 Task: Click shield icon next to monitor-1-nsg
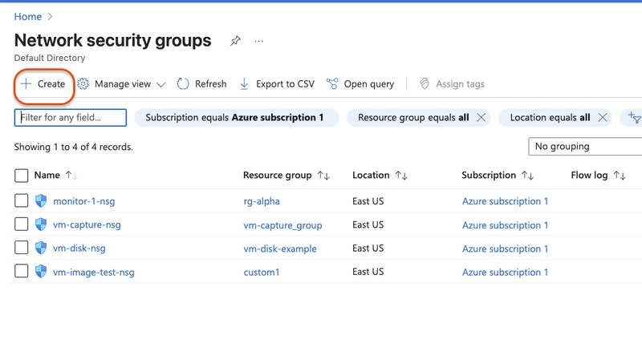click(41, 200)
